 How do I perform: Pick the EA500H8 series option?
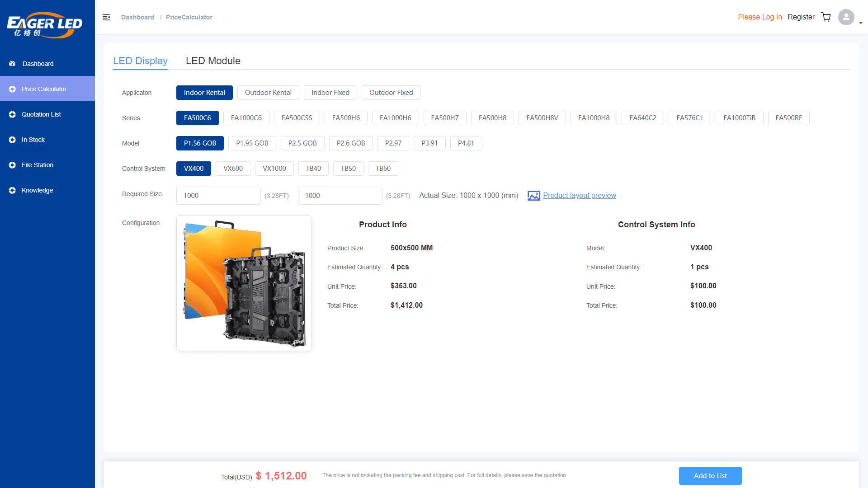tap(492, 118)
